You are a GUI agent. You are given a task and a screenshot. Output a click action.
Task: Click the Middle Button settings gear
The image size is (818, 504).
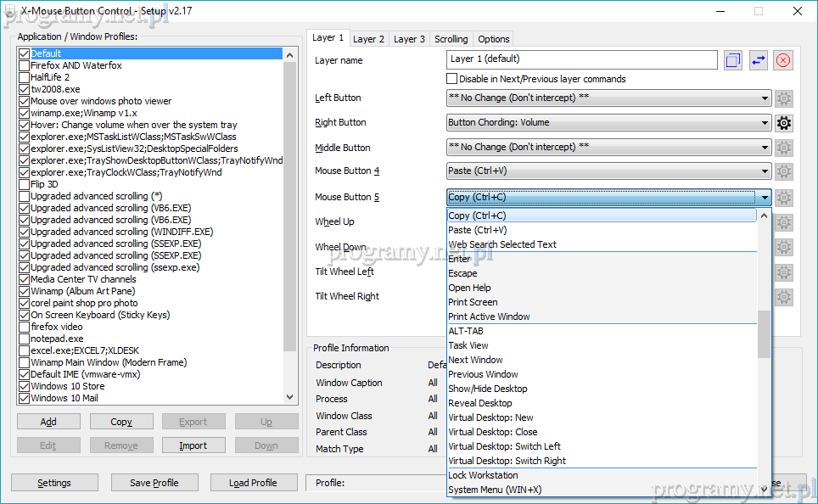784,148
